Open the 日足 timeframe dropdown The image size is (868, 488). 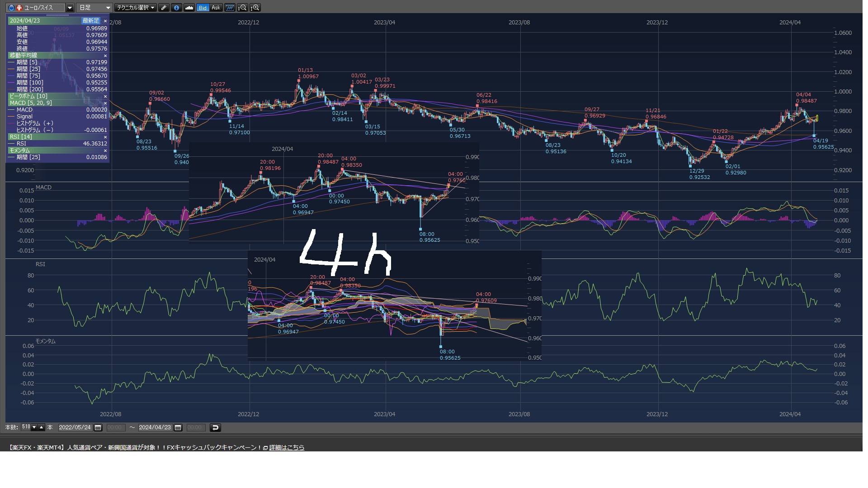[94, 8]
